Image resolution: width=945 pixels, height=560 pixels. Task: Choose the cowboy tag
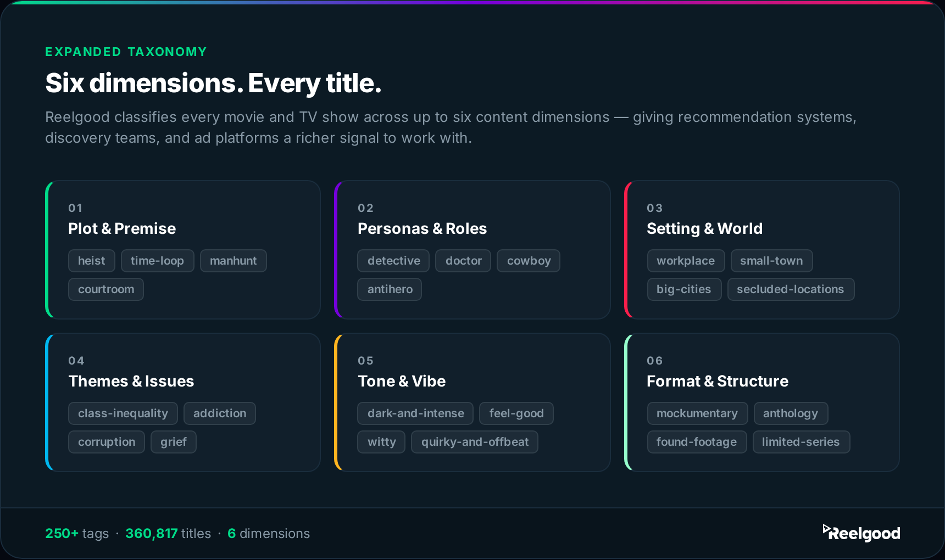tap(529, 261)
